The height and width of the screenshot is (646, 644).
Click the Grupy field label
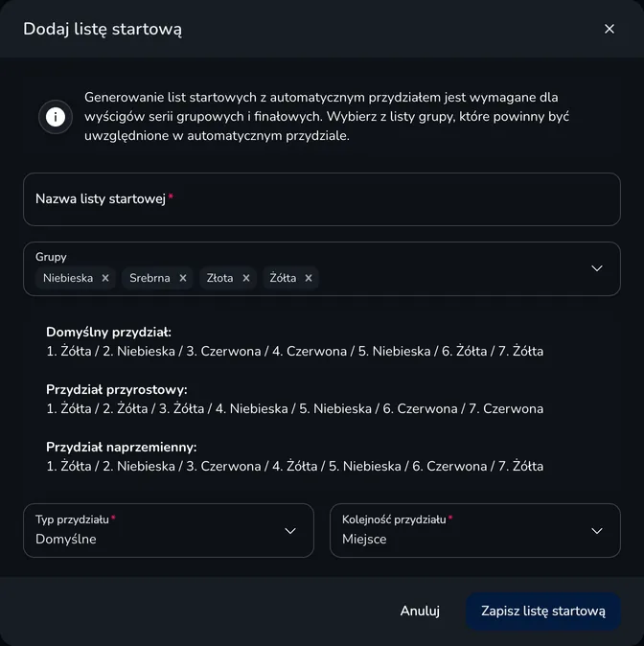51,257
